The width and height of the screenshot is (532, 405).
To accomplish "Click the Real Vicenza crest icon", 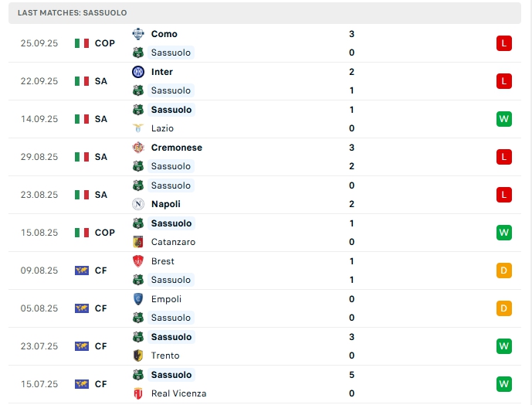I will coord(138,393).
